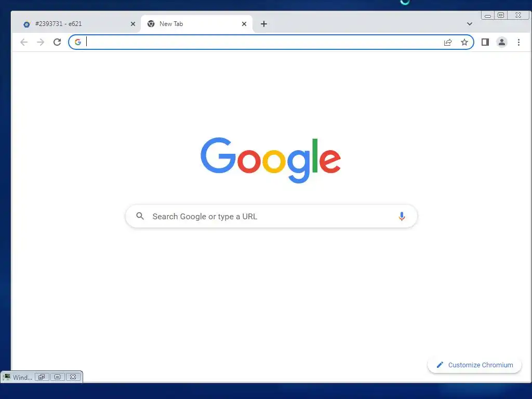Click the e621 tab favicon

[x=26, y=24]
